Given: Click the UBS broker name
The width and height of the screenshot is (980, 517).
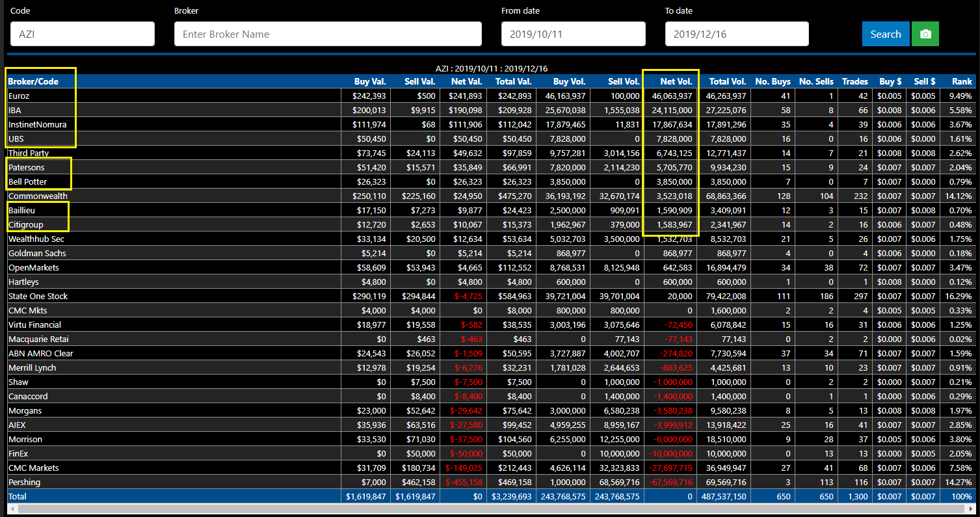Looking at the screenshot, I should [16, 139].
